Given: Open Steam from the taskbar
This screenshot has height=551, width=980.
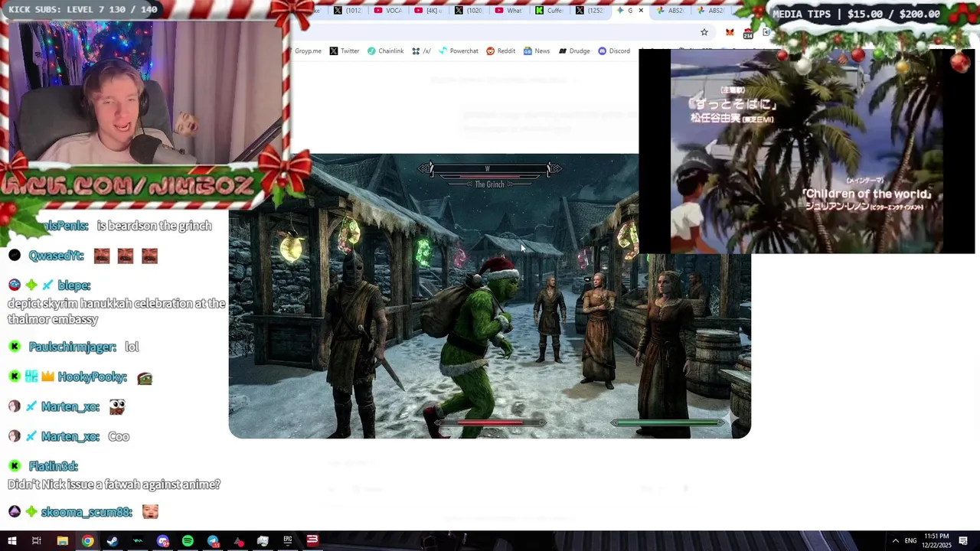Looking at the screenshot, I should coord(113,541).
